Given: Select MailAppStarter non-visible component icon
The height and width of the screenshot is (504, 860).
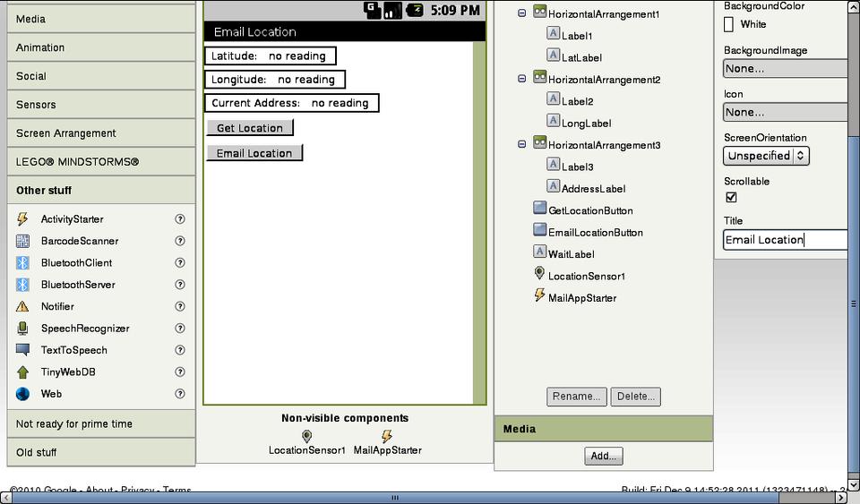Looking at the screenshot, I should coord(387,436).
